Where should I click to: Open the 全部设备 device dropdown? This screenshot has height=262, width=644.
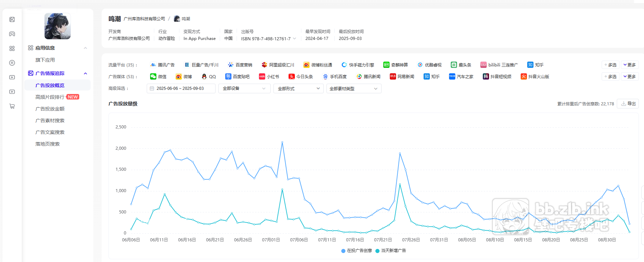[x=244, y=88]
